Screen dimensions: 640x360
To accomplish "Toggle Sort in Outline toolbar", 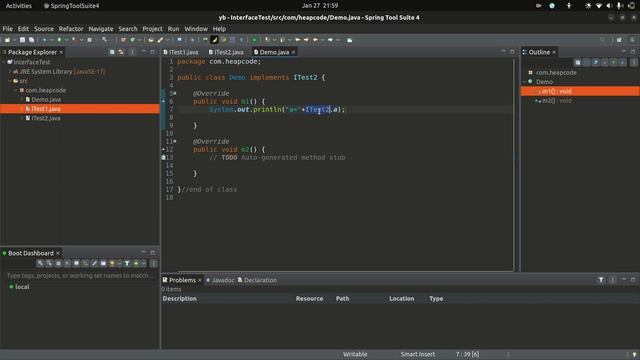I will coord(587,62).
